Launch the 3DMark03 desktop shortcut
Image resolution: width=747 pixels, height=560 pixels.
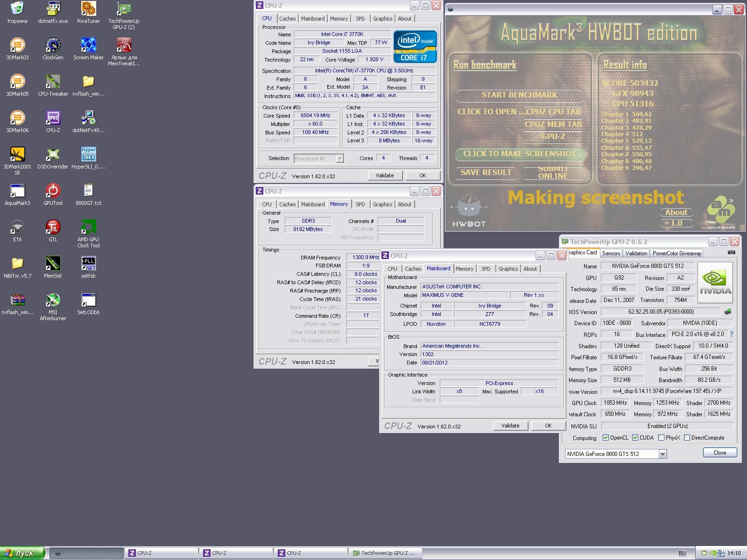pyautogui.click(x=17, y=49)
